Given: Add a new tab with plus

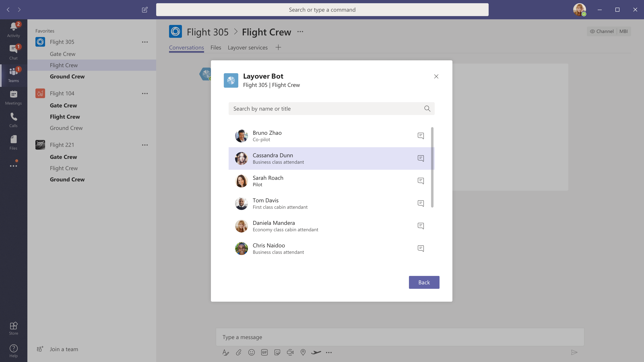Looking at the screenshot, I should coord(278,47).
